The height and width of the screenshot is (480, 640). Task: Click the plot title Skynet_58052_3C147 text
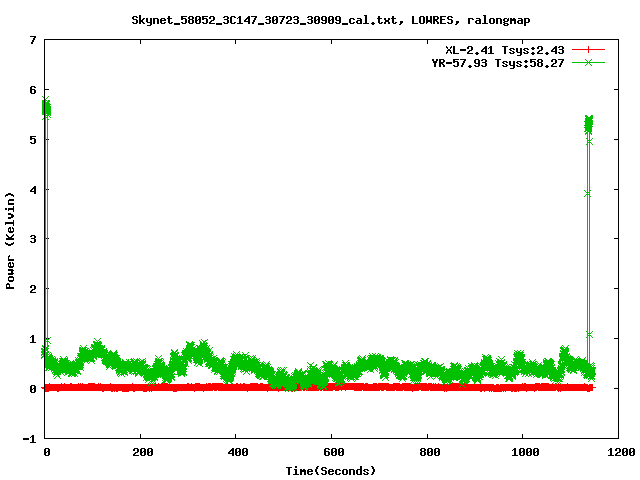330,20
